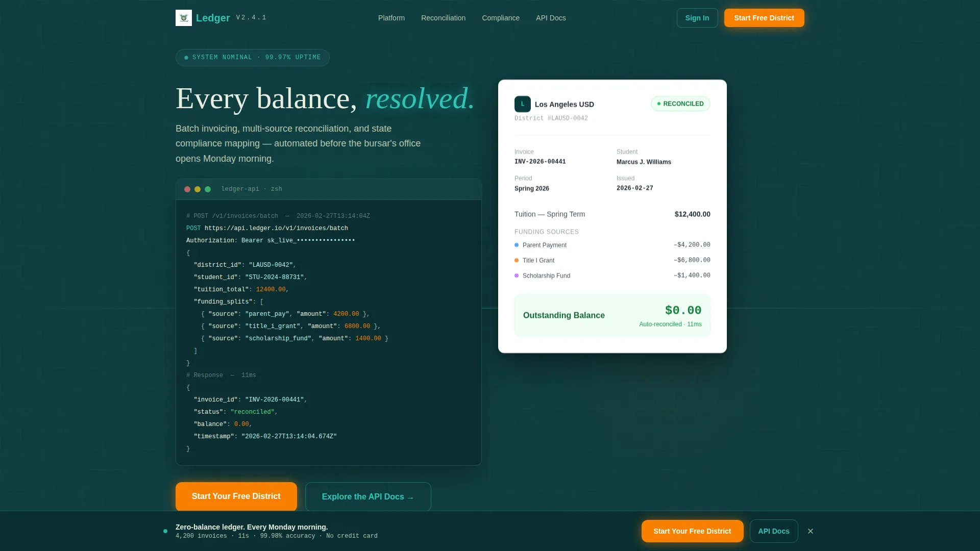Click Explore the API Docs button
The width and height of the screenshot is (980, 551).
[368, 497]
